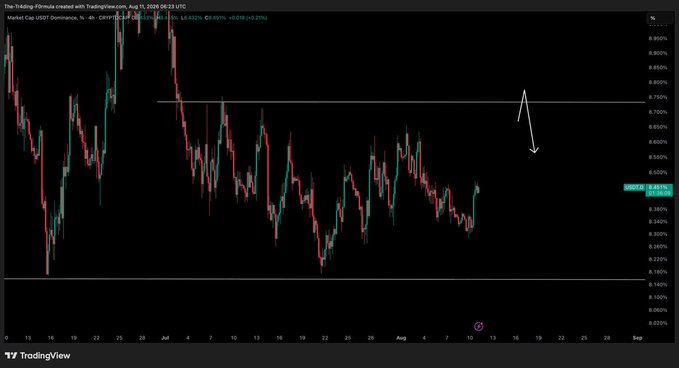Screen dimensions: 679x368
Task: Click the purple lightning event icon on timeline
Action: pos(479,326)
